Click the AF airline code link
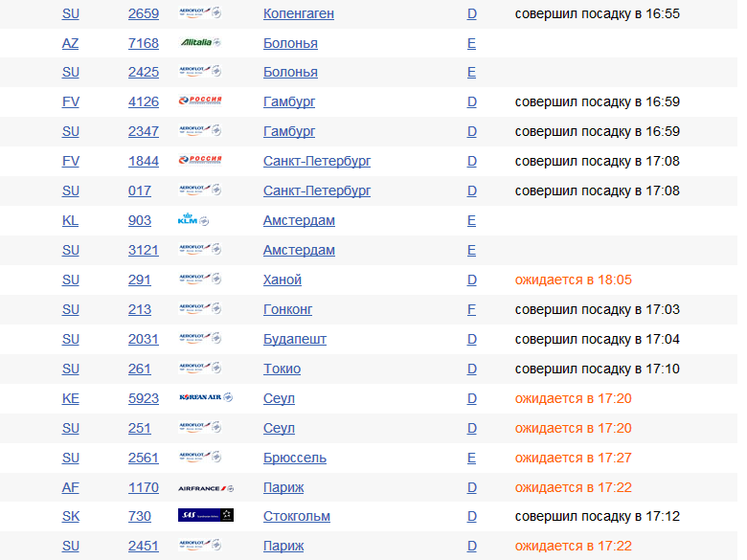Screen dimensions: 747x560 pyautogui.click(x=71, y=487)
